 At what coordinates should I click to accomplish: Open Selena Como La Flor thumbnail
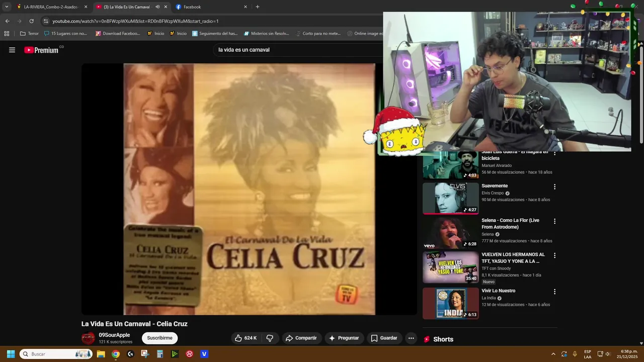(x=450, y=233)
